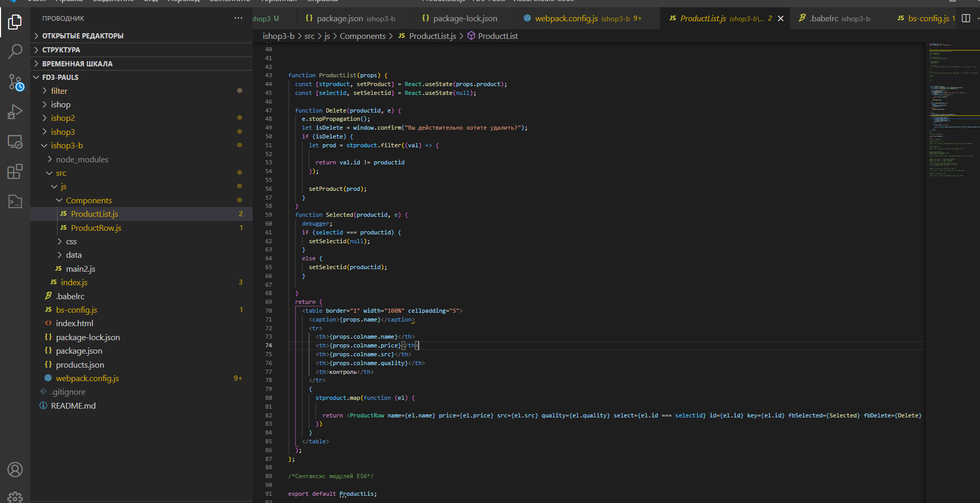Collapse the FD3-PAULS root folder

pyautogui.click(x=36, y=77)
